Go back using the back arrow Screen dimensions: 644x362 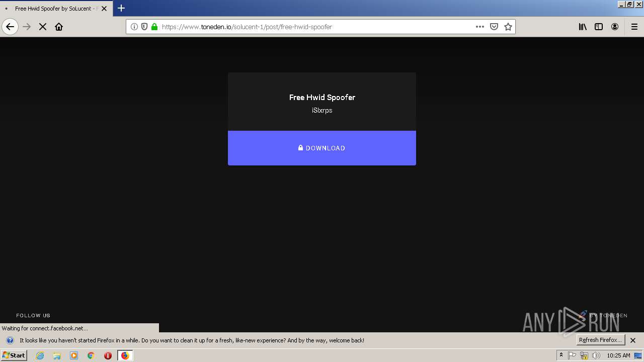[10, 27]
